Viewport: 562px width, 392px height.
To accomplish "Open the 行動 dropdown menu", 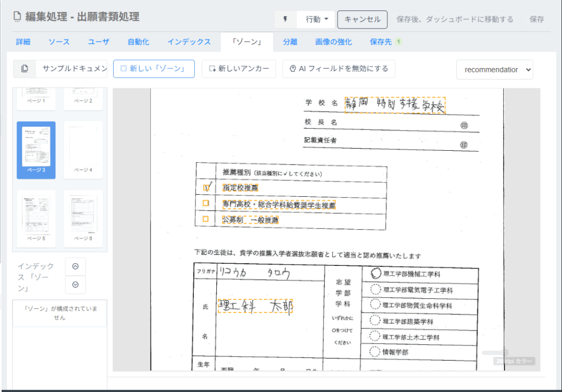I will tap(316, 19).
